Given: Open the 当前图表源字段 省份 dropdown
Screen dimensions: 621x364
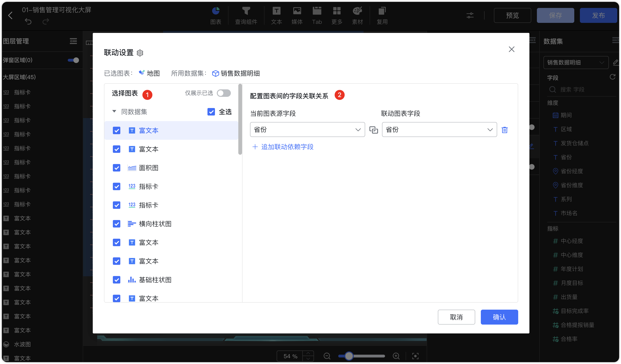Looking at the screenshot, I should 307,129.
